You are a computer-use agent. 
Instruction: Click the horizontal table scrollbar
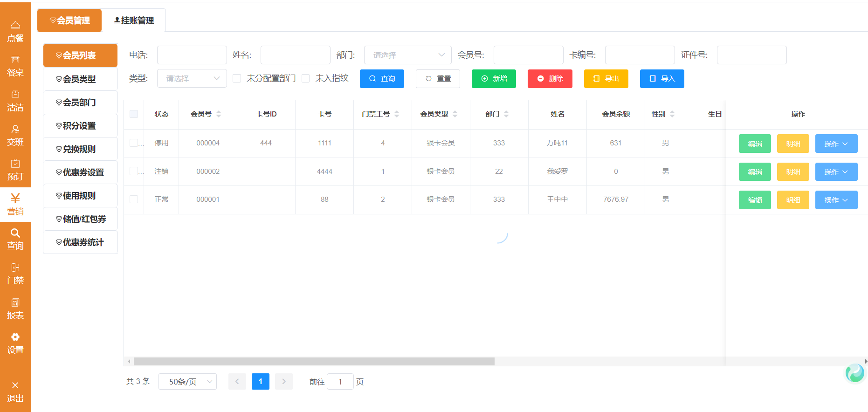(x=314, y=362)
